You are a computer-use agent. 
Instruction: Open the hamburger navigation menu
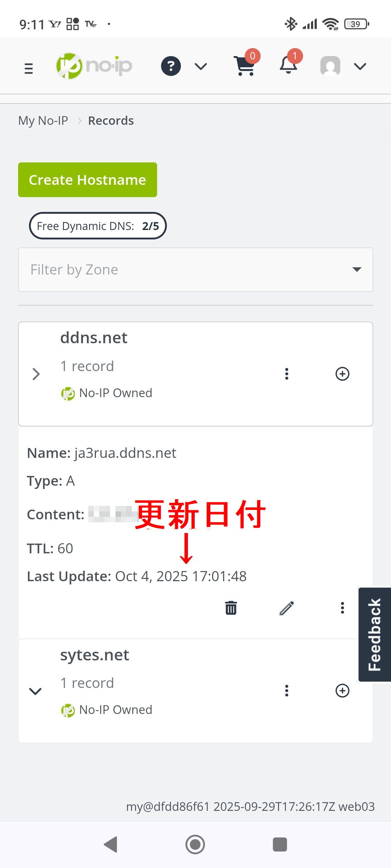coord(29,68)
